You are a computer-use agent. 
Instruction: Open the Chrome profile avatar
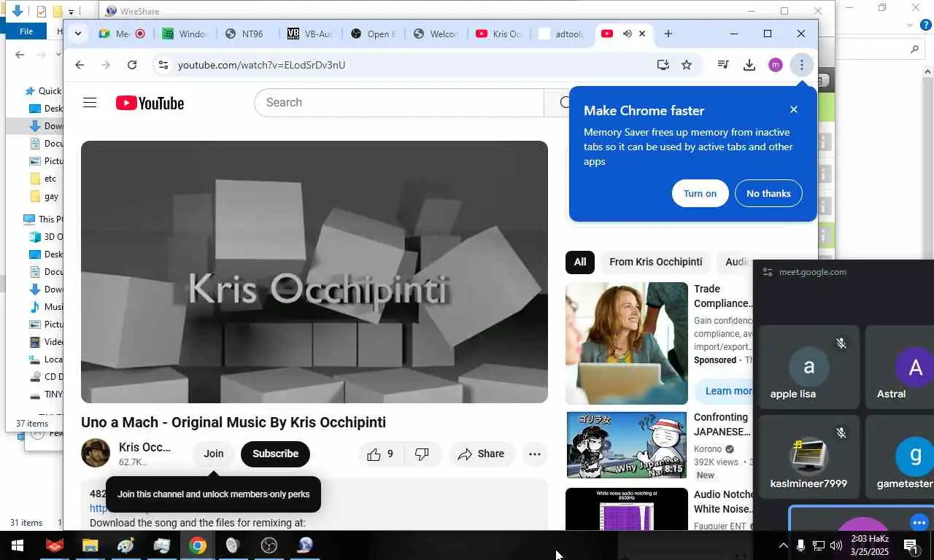[x=776, y=65]
